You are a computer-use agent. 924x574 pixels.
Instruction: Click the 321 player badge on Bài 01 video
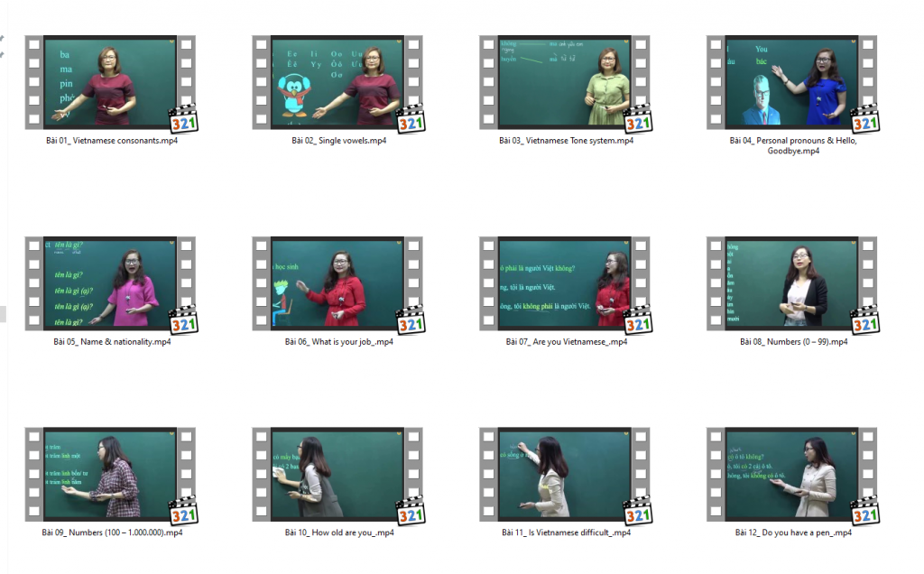click(x=183, y=121)
